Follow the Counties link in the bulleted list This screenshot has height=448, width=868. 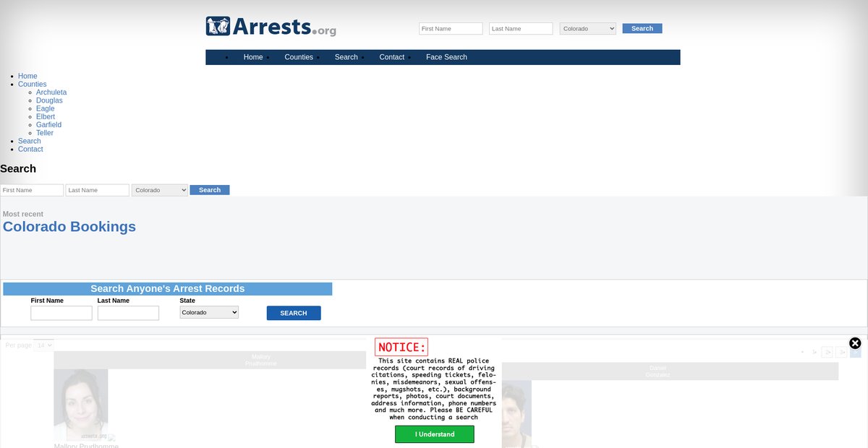[x=33, y=85]
